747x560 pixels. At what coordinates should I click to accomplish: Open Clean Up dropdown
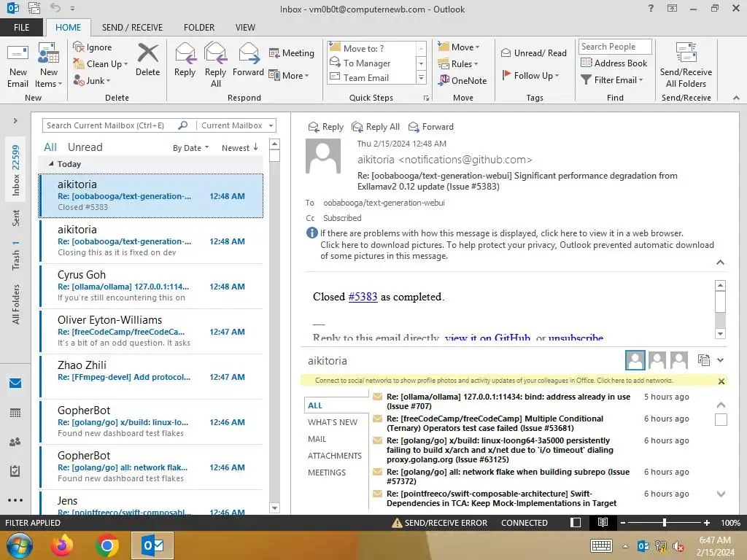tap(101, 64)
